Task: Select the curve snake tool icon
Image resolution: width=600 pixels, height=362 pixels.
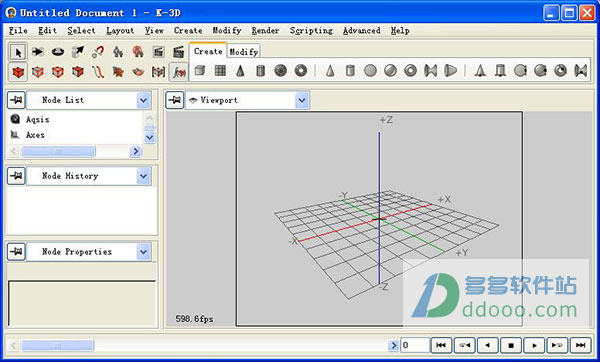Action: click(x=98, y=72)
